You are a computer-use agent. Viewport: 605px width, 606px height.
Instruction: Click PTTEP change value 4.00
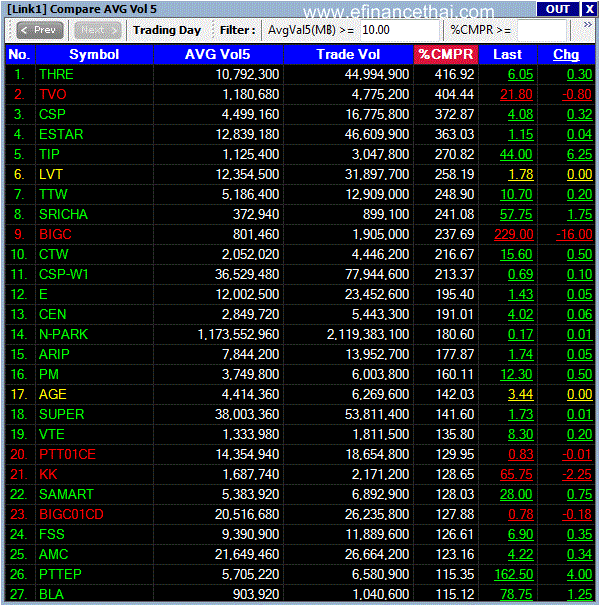(579, 575)
